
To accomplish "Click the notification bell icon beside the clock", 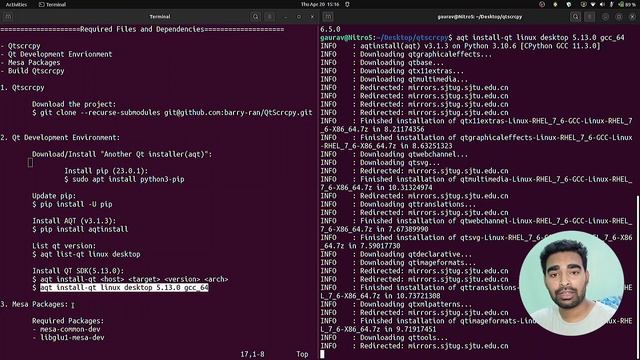I will [x=347, y=4].
